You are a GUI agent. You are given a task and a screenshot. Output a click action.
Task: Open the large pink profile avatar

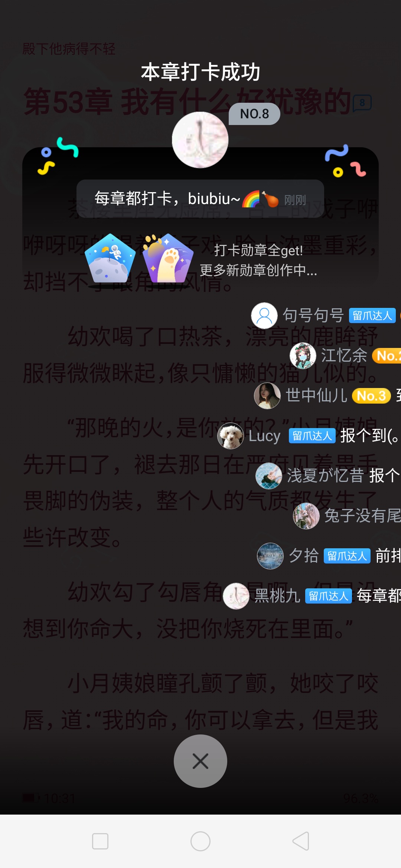pos(200,140)
